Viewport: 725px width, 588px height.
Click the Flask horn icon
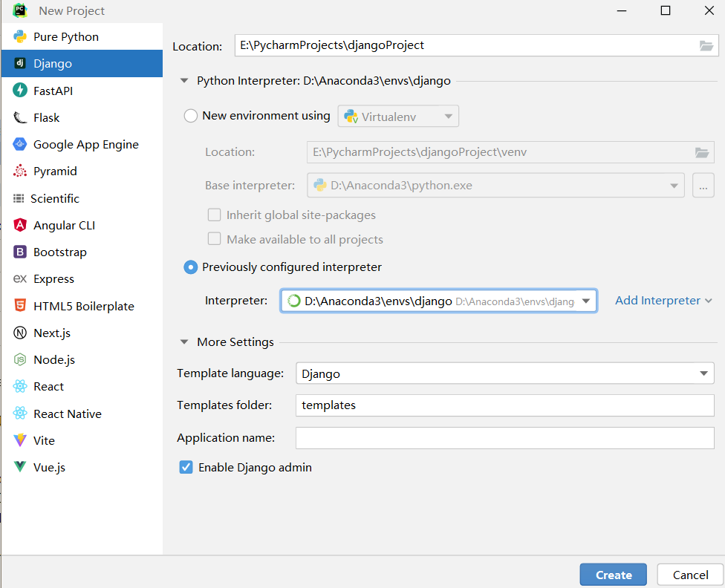tap(20, 117)
